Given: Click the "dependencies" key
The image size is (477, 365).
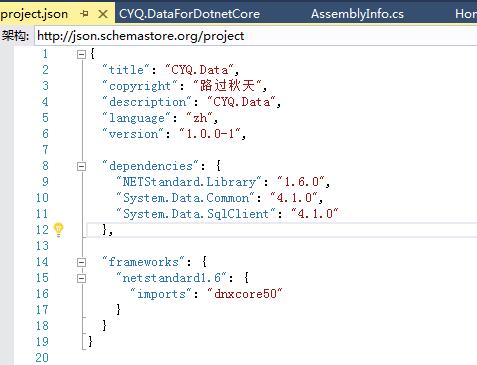Looking at the screenshot, I should point(151,166).
